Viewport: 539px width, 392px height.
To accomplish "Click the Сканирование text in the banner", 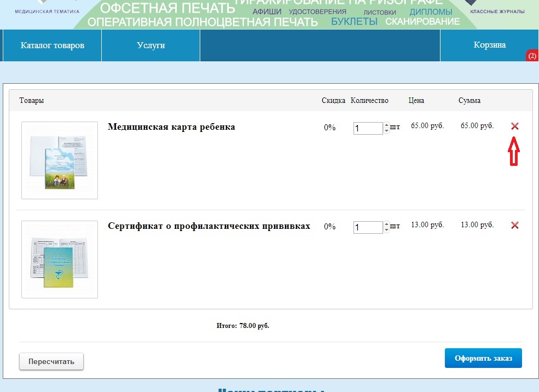I will (422, 22).
